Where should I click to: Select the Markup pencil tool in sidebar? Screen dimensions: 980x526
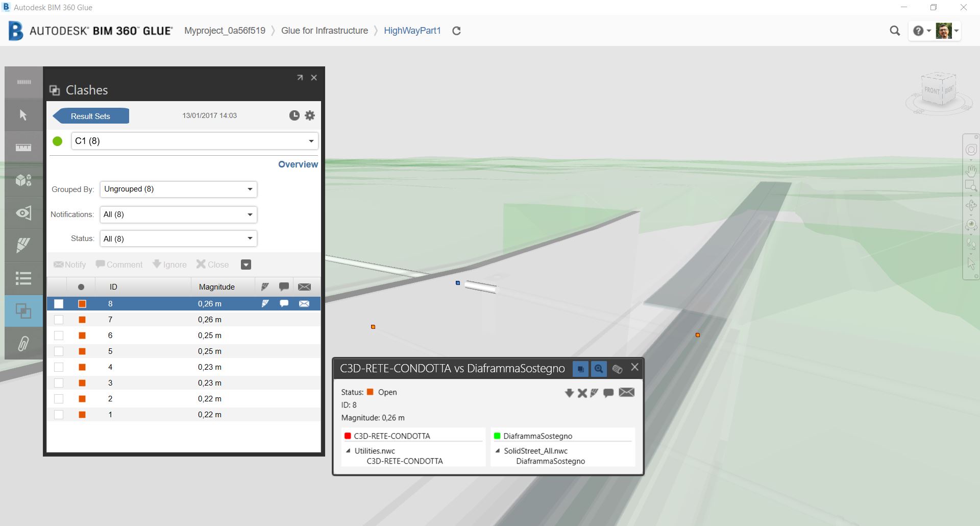pyautogui.click(x=23, y=246)
